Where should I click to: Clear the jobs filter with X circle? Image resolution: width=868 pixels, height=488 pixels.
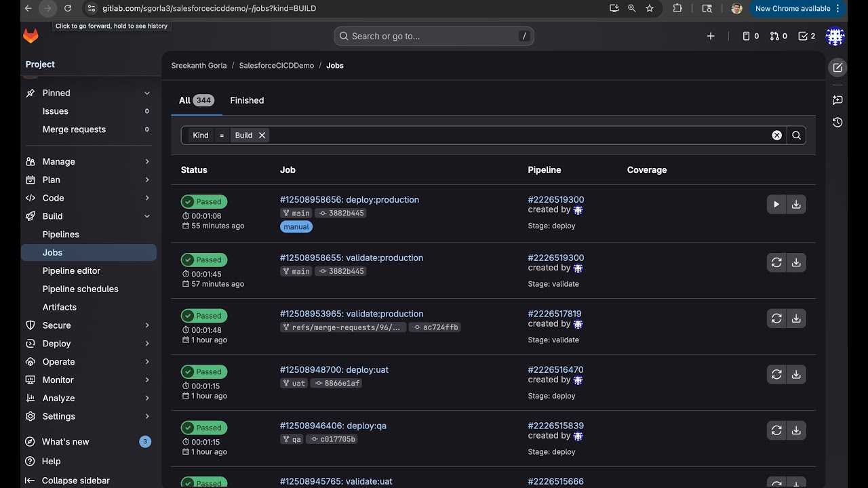(777, 135)
